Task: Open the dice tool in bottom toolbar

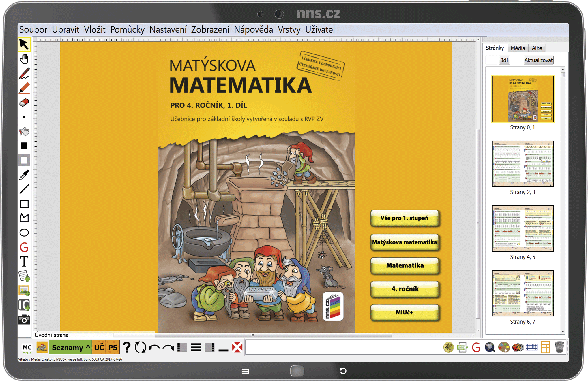Action: click(518, 347)
